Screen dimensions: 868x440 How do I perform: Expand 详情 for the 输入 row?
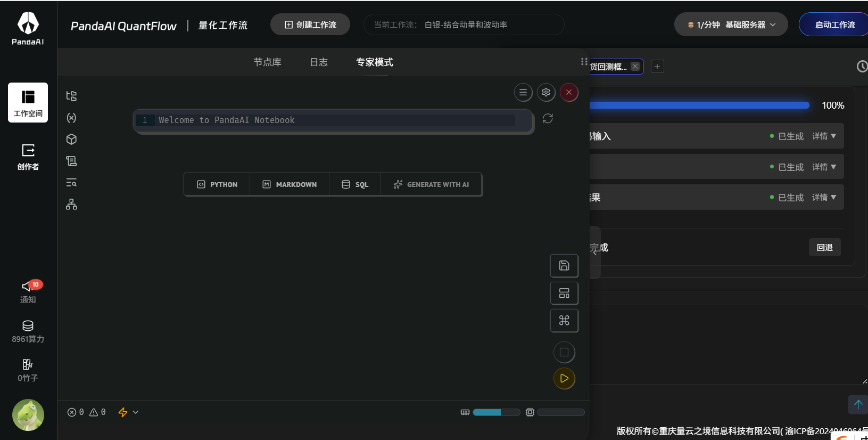click(x=824, y=136)
